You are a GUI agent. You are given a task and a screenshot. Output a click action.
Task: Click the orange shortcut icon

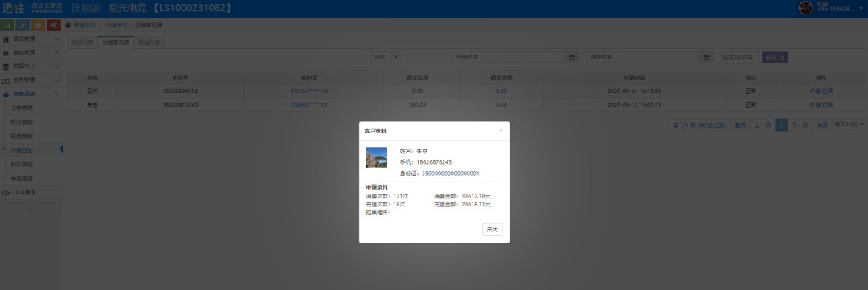click(x=39, y=26)
